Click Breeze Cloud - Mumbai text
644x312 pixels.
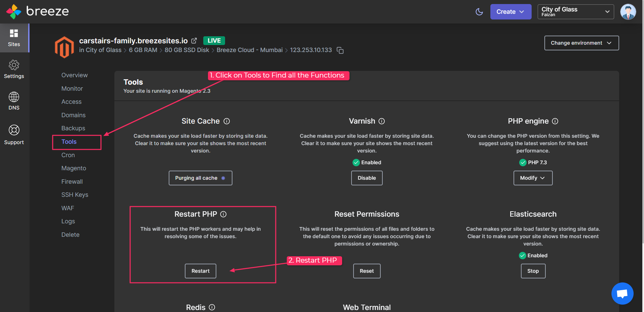coord(250,50)
